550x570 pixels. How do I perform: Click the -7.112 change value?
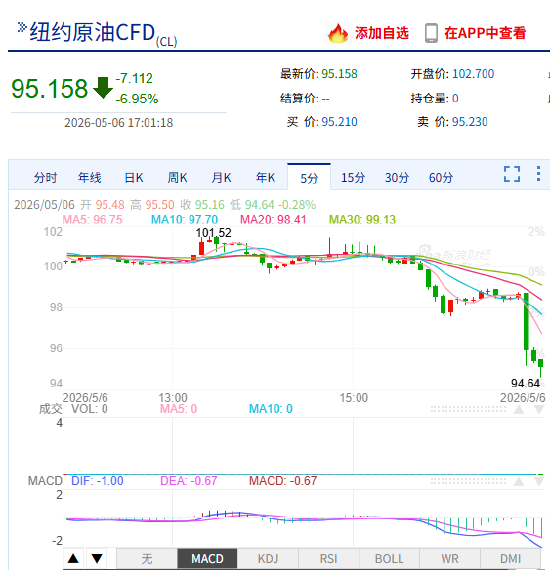click(134, 78)
